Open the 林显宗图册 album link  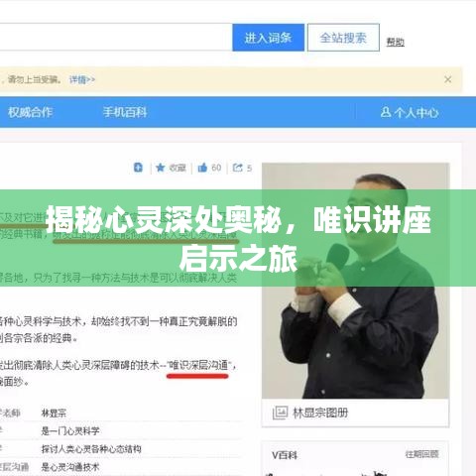click(320, 413)
